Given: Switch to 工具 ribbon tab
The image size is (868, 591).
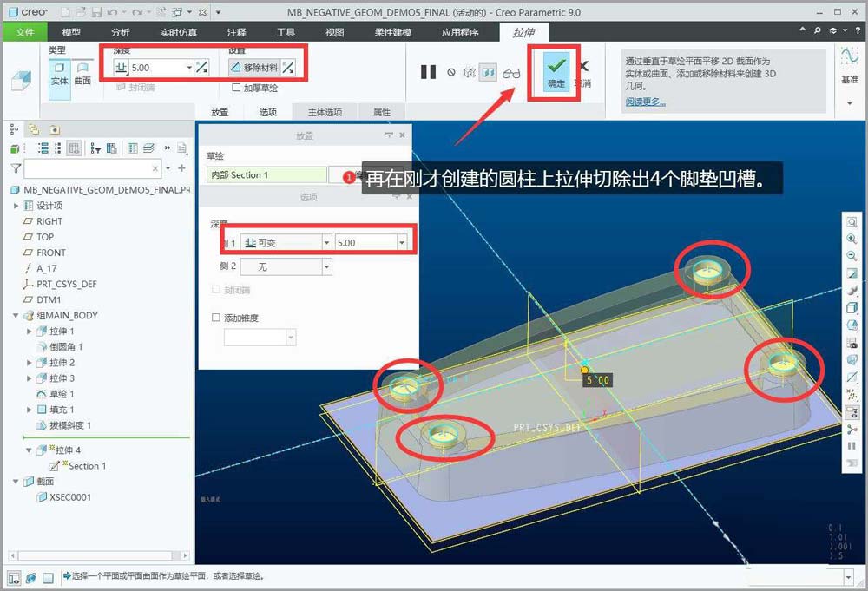Looking at the screenshot, I should pos(286,32).
